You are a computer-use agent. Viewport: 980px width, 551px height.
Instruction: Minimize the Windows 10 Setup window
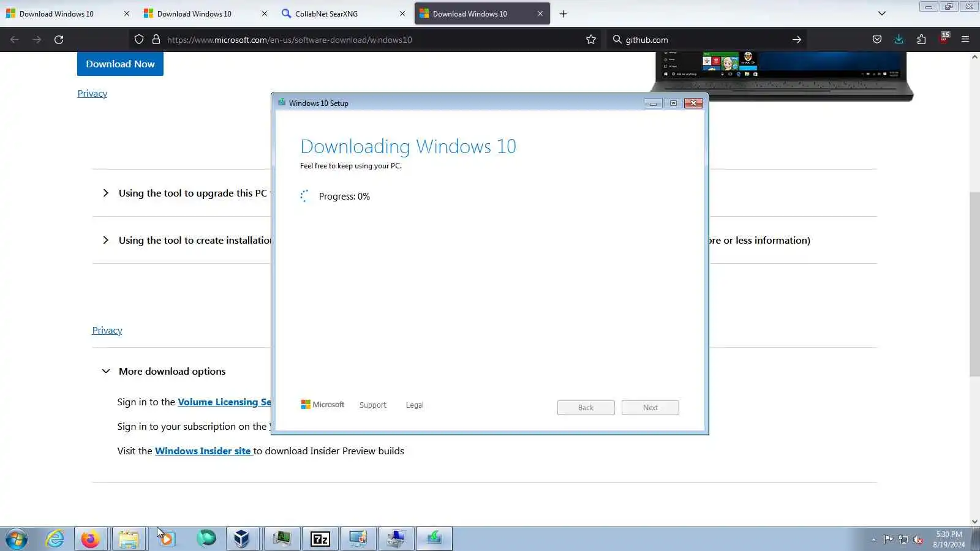653,103
